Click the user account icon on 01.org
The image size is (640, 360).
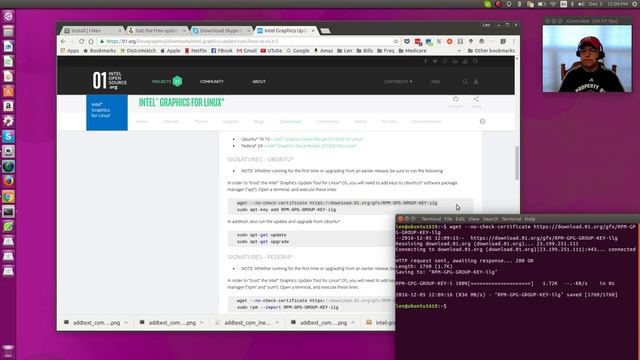tap(476, 82)
